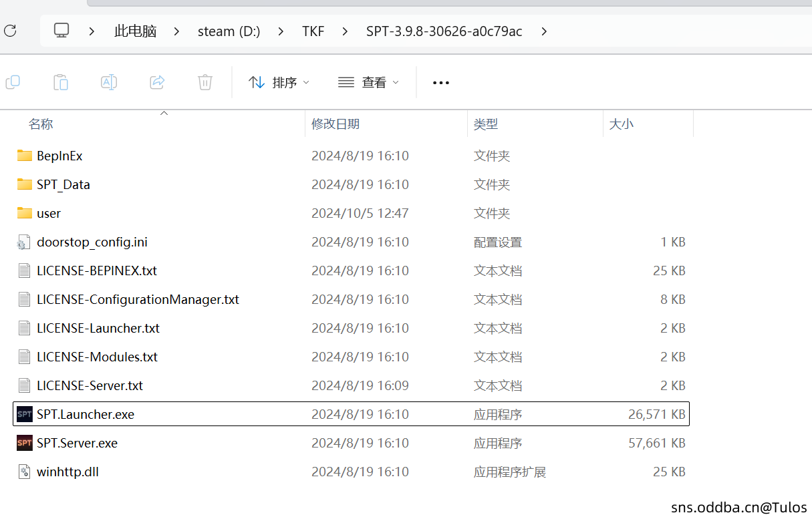Select SPT.Server.exe file name
Image resolution: width=812 pixels, height=521 pixels.
click(x=78, y=443)
